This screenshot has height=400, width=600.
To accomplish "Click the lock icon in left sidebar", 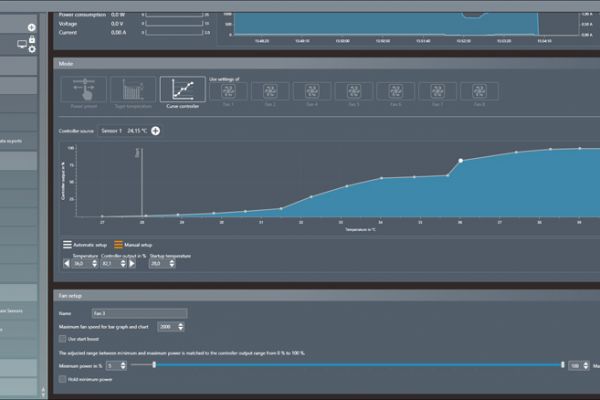I will coord(33,39).
